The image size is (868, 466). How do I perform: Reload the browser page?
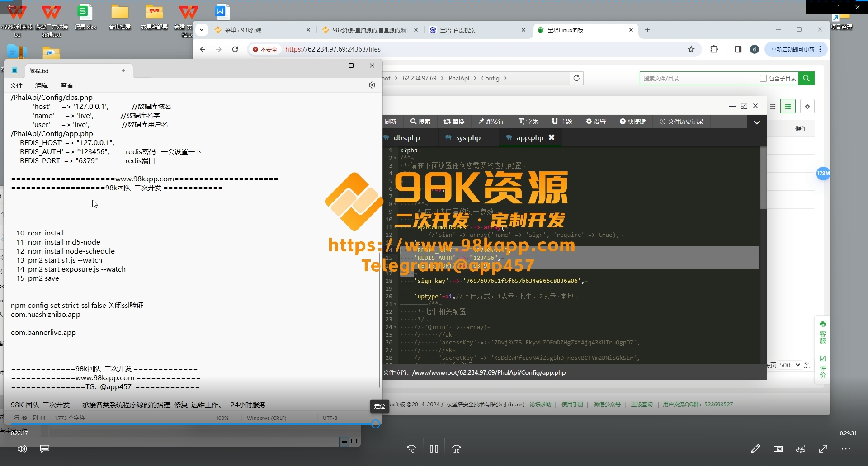pos(235,49)
